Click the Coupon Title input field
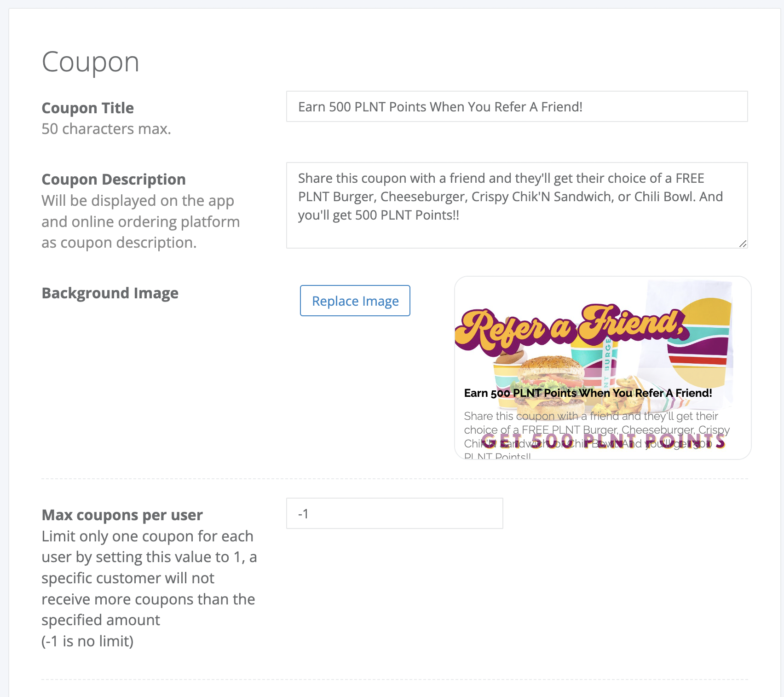Screen dimensions: 784x697 (x=517, y=106)
